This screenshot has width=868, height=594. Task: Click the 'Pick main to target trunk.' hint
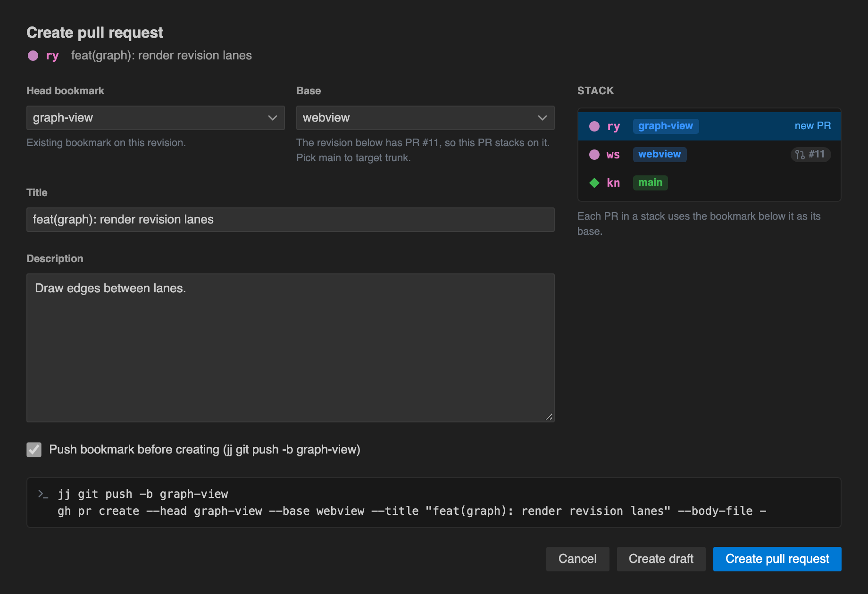click(x=353, y=158)
